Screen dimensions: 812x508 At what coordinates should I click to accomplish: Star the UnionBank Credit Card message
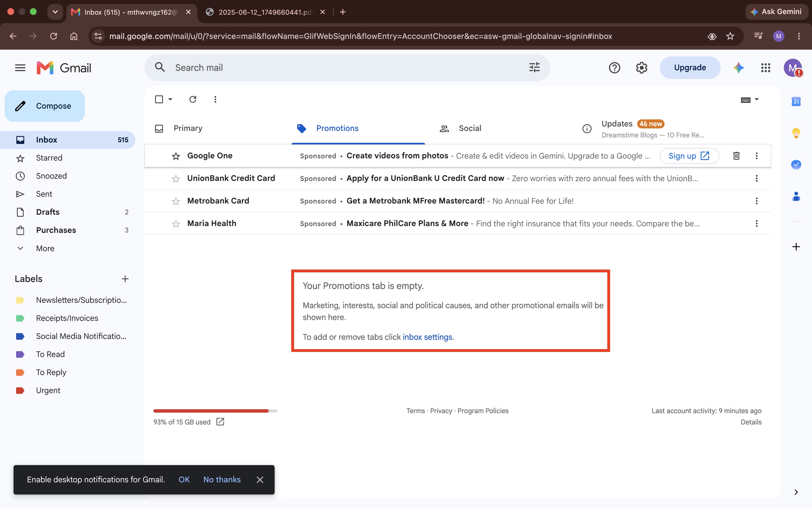click(x=175, y=178)
